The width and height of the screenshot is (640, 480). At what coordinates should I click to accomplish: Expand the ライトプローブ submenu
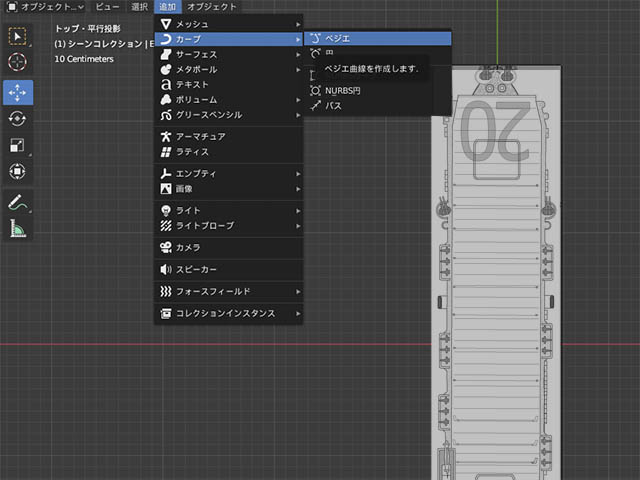pos(229,226)
